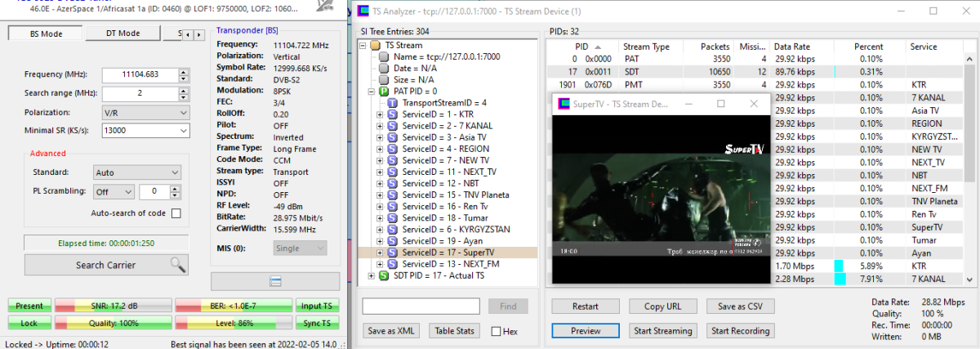Expand the SDT PID = 17 node
The height and width of the screenshot is (349, 980).
tap(371, 276)
